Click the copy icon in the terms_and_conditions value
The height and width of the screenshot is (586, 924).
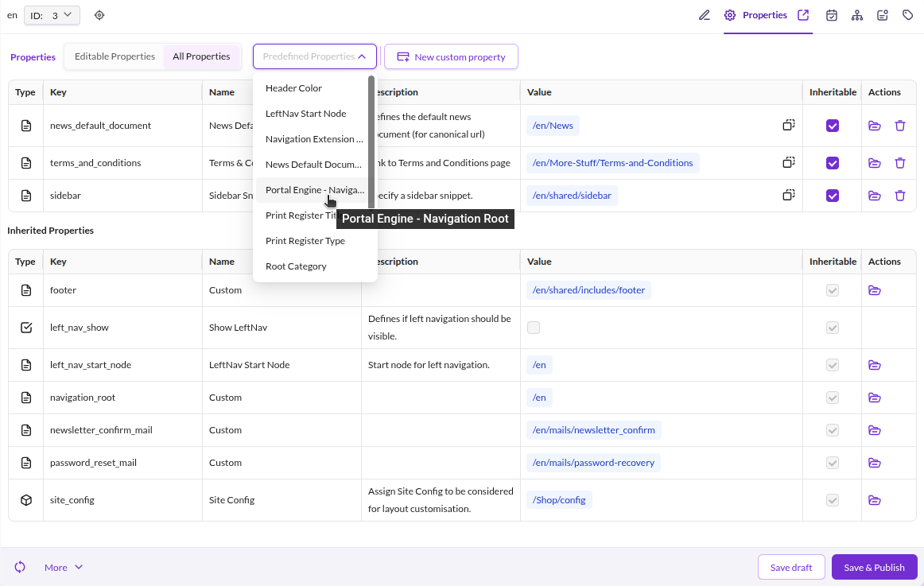pos(789,162)
